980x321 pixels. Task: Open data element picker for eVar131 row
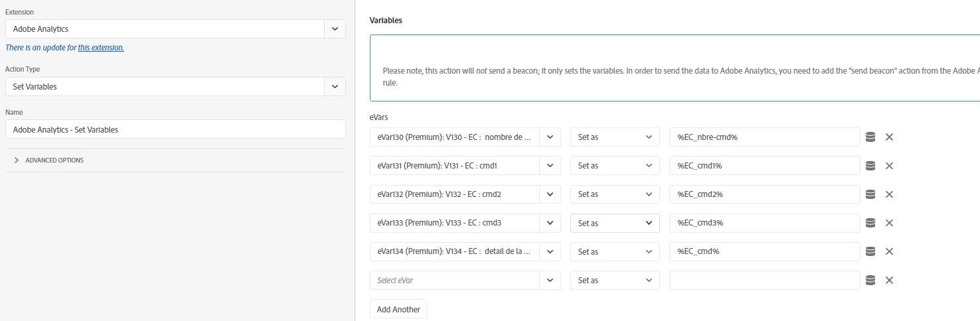coord(870,166)
